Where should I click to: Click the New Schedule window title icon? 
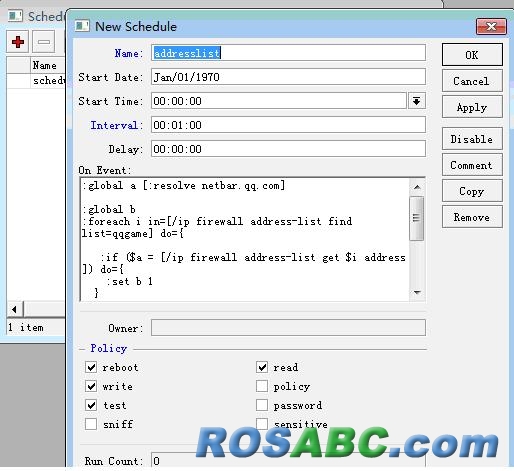[82, 26]
